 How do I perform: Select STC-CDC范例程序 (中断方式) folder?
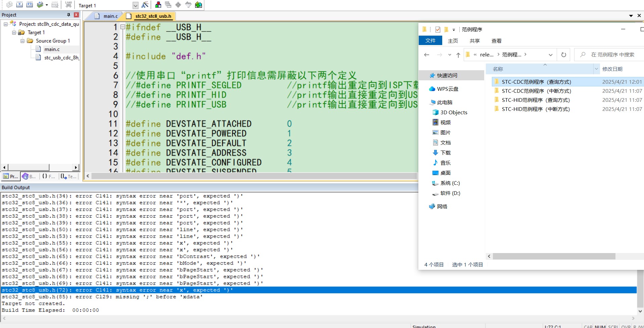pos(536,91)
